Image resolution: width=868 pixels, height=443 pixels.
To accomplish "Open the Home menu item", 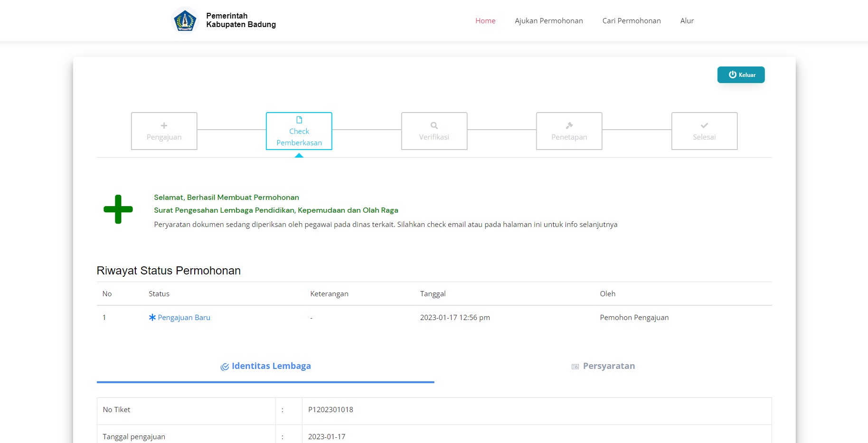I will click(x=485, y=21).
